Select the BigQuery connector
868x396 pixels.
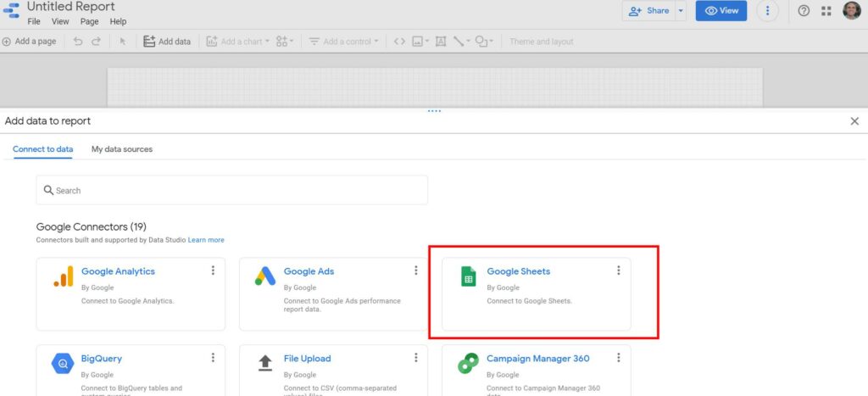(x=131, y=370)
